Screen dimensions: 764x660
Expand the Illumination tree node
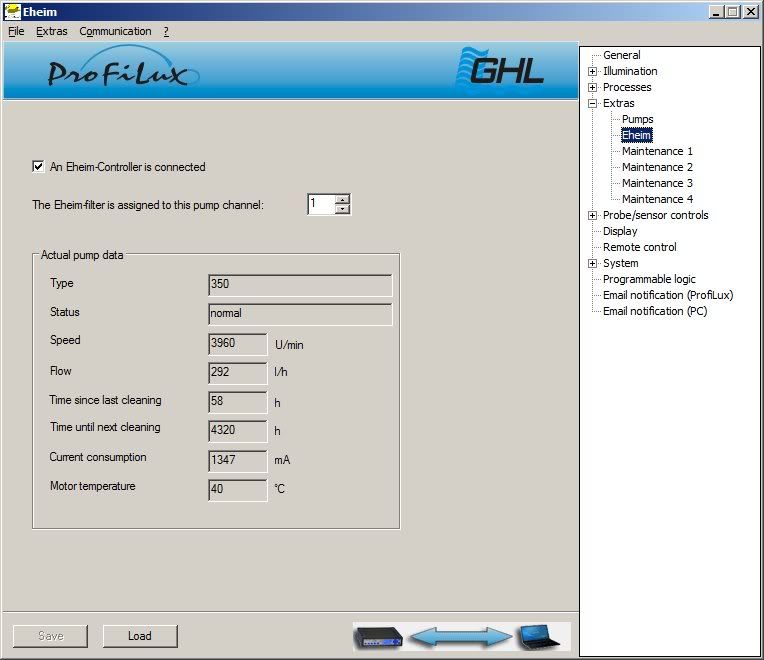click(x=592, y=71)
